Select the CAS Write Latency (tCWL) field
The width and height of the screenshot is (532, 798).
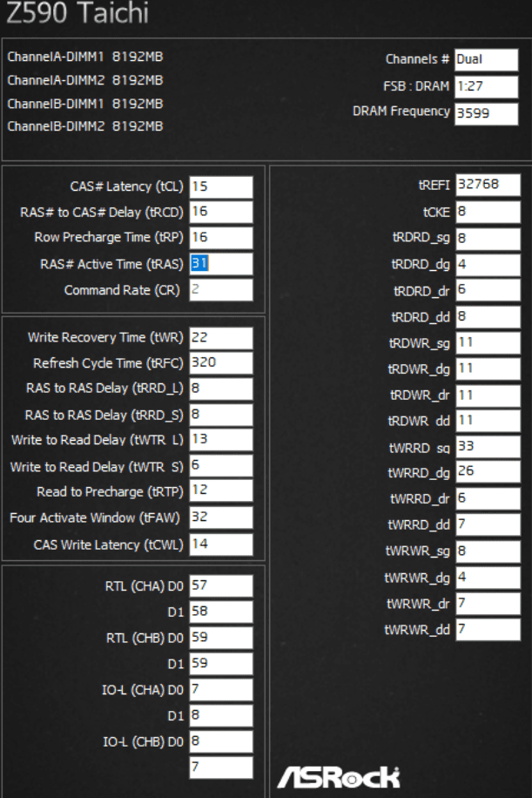pos(221,544)
